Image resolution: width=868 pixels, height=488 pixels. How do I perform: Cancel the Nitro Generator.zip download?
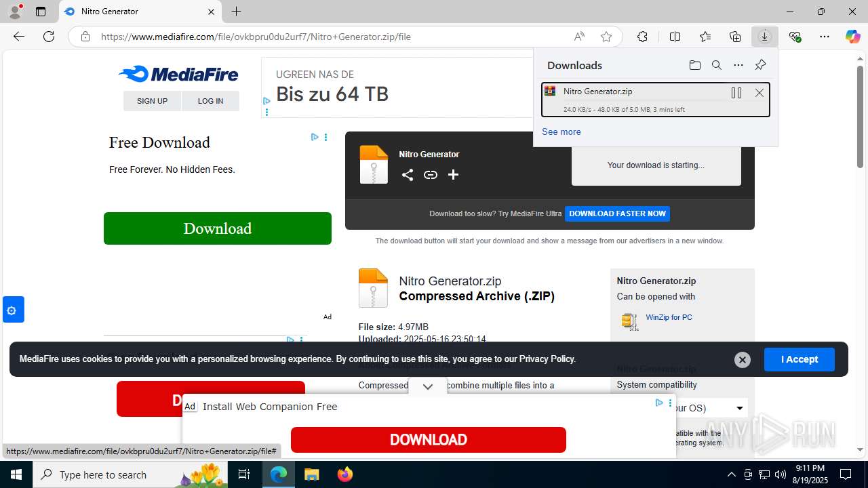(759, 93)
